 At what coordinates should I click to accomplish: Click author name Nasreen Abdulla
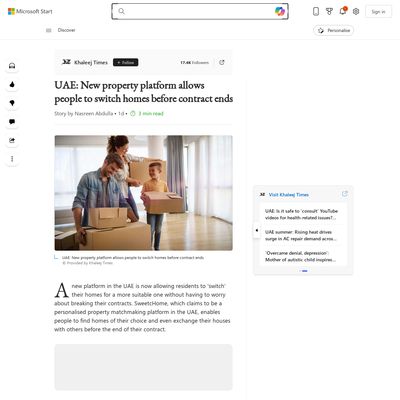94,113
